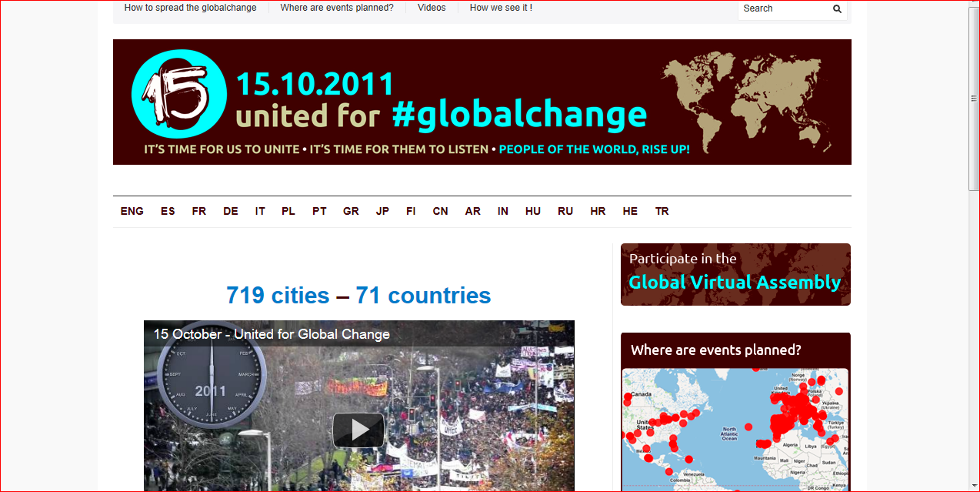Switch language to FR

(x=199, y=211)
